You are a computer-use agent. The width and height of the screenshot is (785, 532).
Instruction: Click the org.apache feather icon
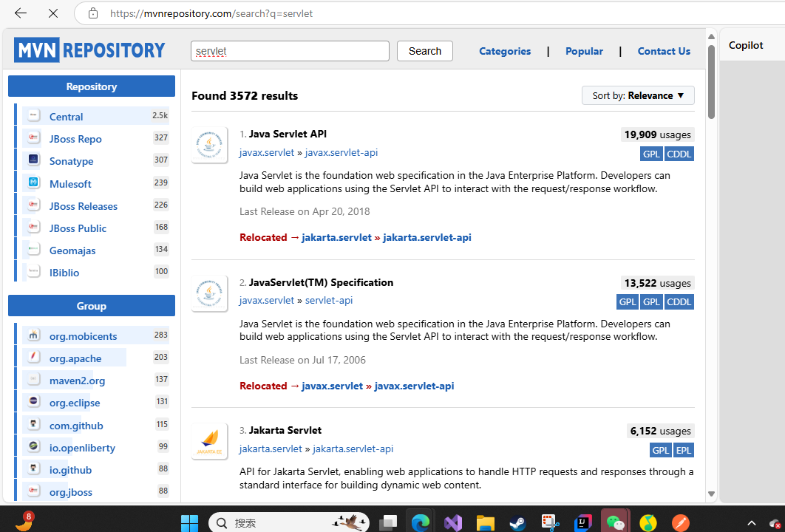click(x=33, y=357)
